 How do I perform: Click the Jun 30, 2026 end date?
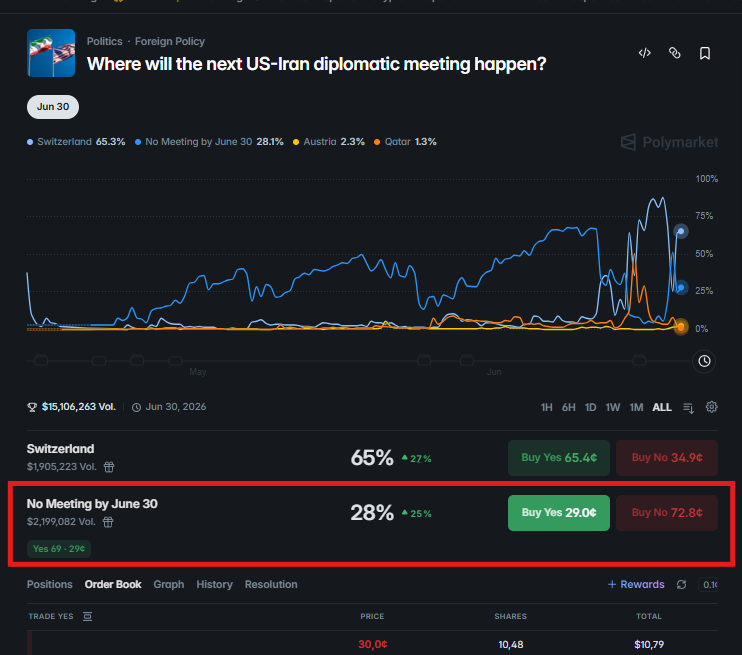176,407
